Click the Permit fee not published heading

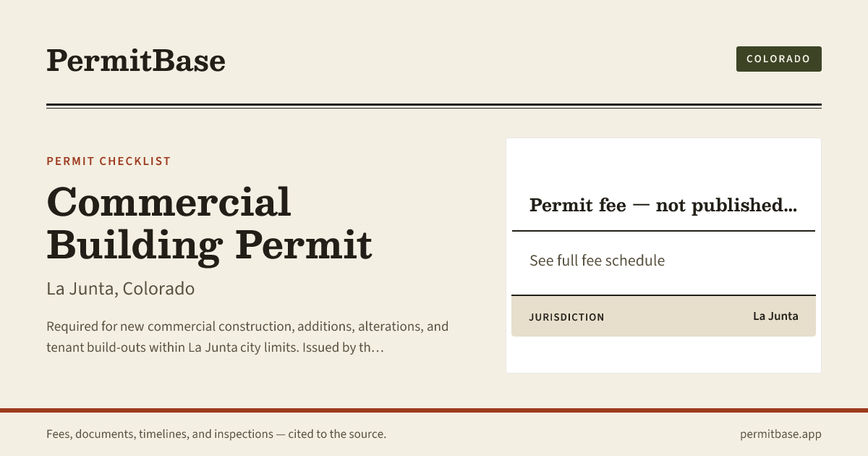pos(663,206)
